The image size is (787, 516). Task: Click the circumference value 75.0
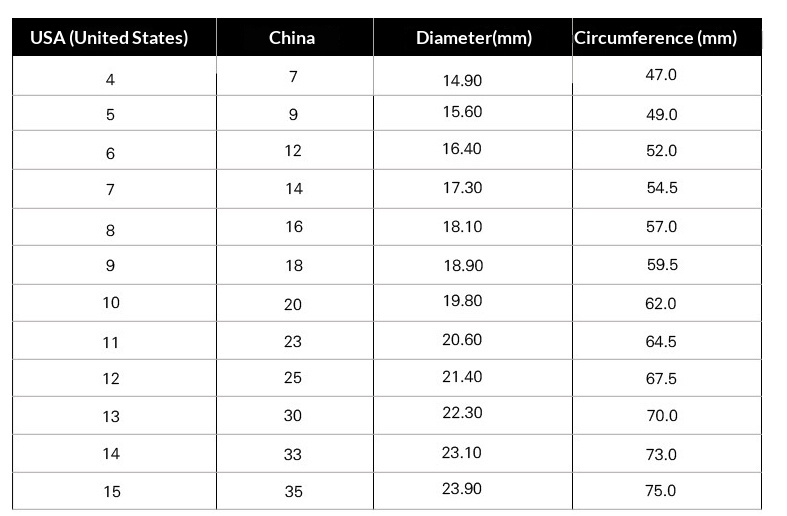(661, 491)
